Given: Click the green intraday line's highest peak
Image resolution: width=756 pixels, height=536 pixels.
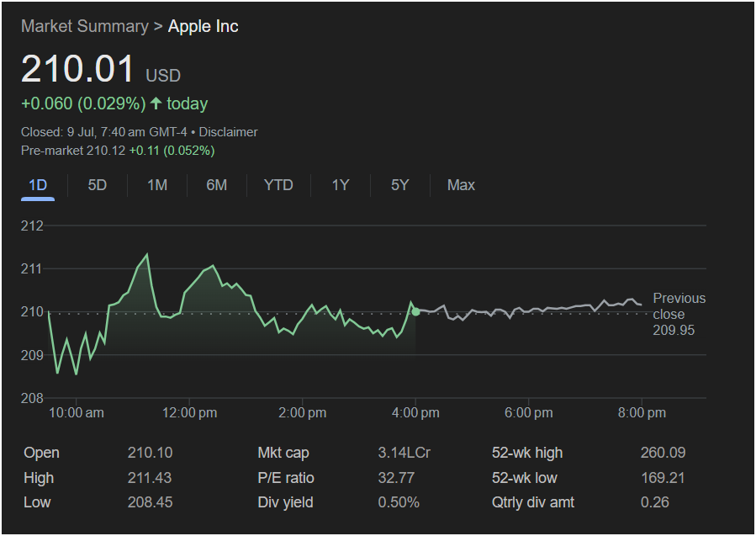Looking at the screenshot, I should [x=147, y=255].
